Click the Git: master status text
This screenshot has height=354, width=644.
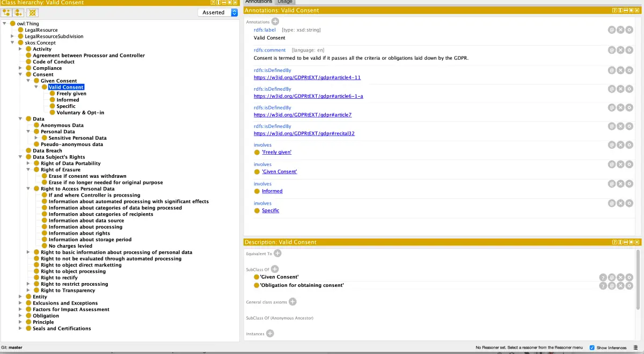coord(12,348)
